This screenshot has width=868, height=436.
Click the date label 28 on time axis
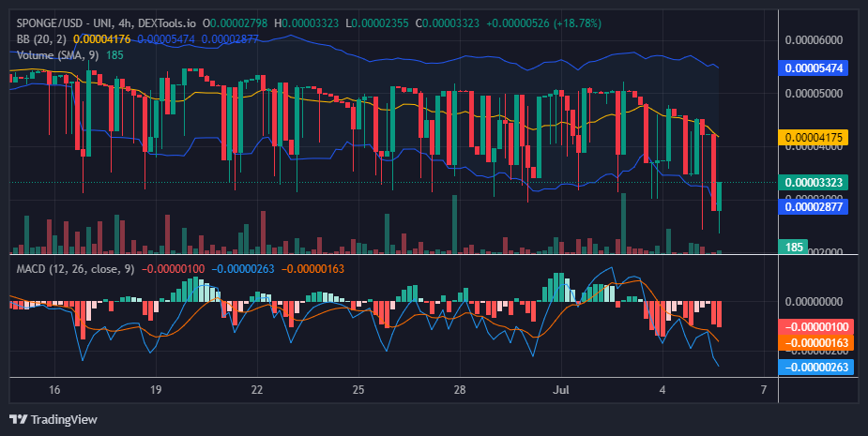click(x=460, y=389)
